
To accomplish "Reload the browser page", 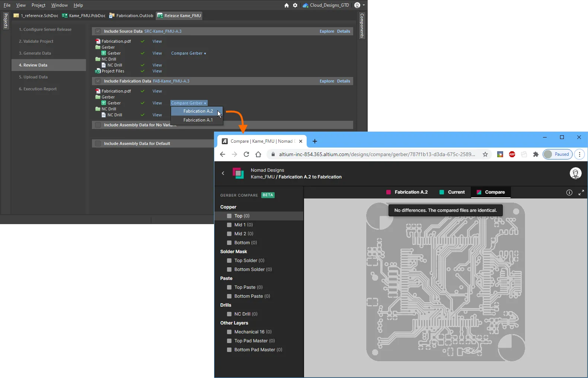I will point(246,154).
